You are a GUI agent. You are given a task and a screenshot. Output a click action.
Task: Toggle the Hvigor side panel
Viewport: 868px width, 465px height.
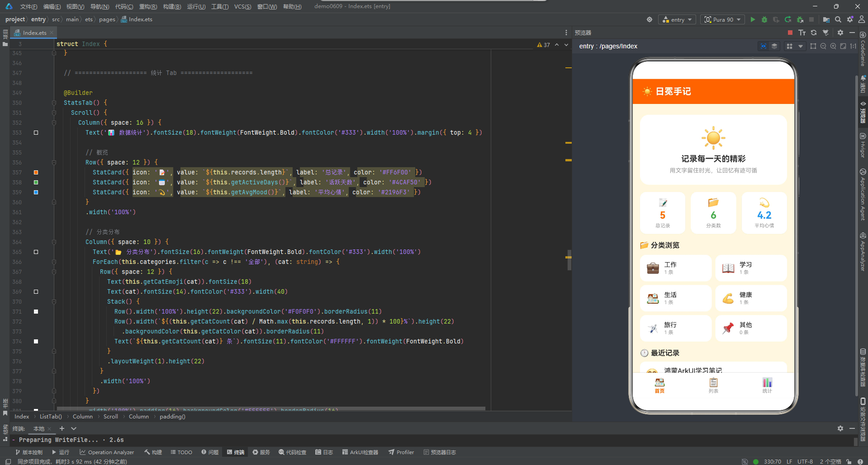(863, 145)
